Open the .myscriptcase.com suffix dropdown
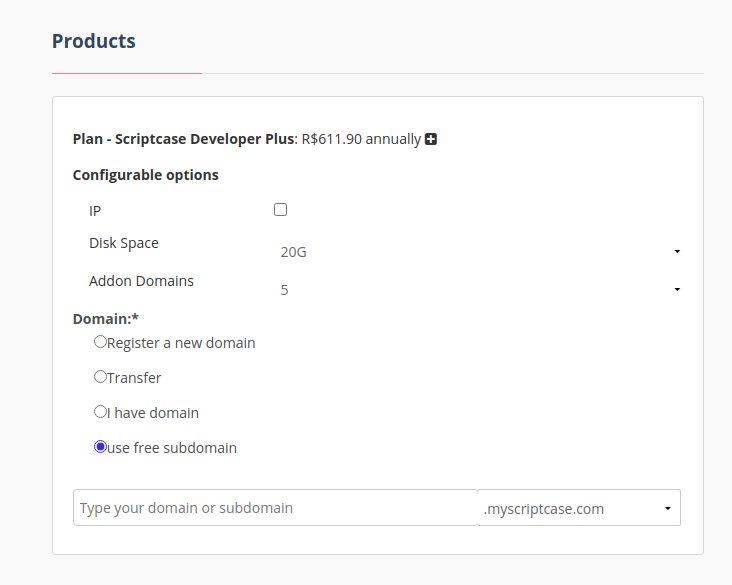The width and height of the screenshot is (732, 585). [579, 508]
